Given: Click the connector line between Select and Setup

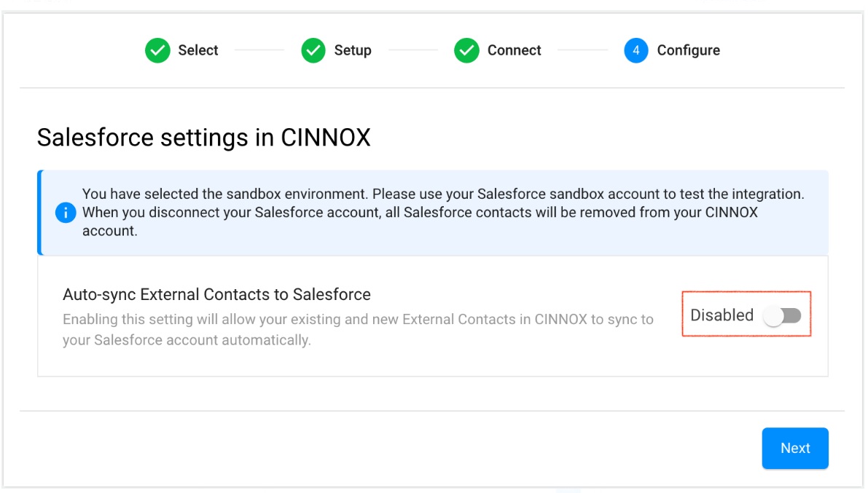Looking at the screenshot, I should 259,50.
